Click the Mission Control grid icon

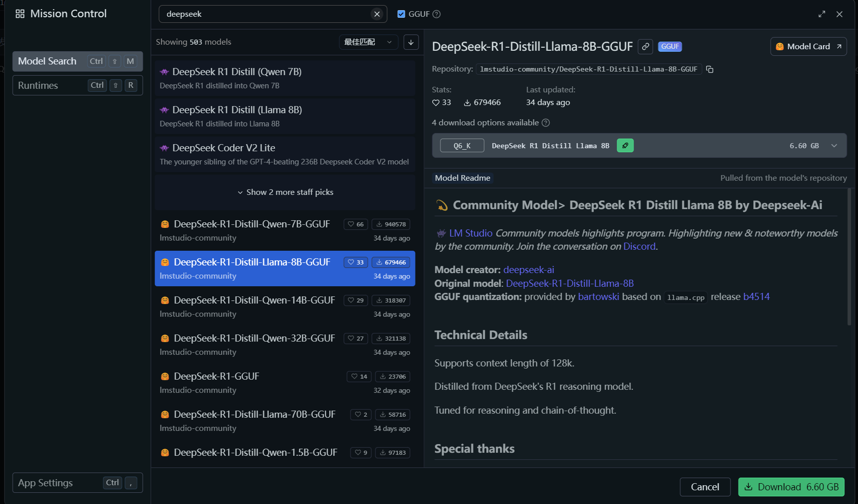pyautogui.click(x=20, y=14)
